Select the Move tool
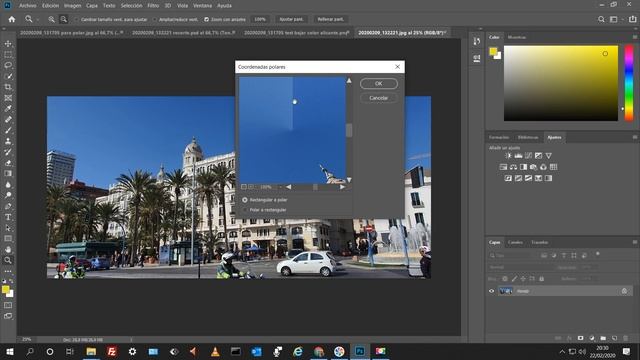 coord(8,44)
